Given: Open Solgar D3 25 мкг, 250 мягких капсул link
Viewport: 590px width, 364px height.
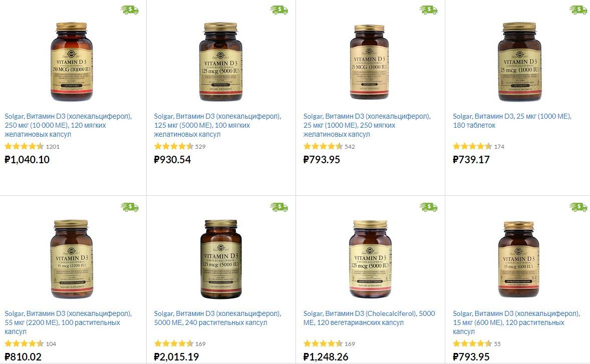Looking at the screenshot, I should (367, 125).
